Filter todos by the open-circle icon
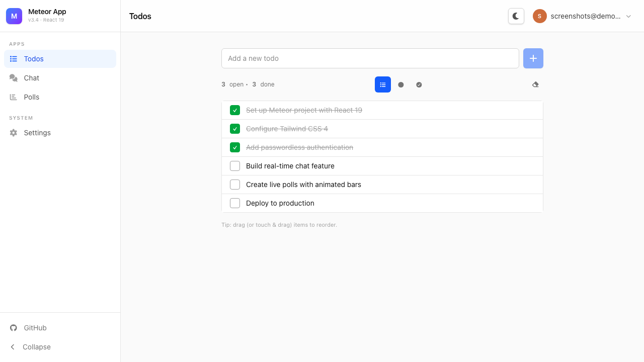Screen dimensions: 644x362 tap(401, 84)
